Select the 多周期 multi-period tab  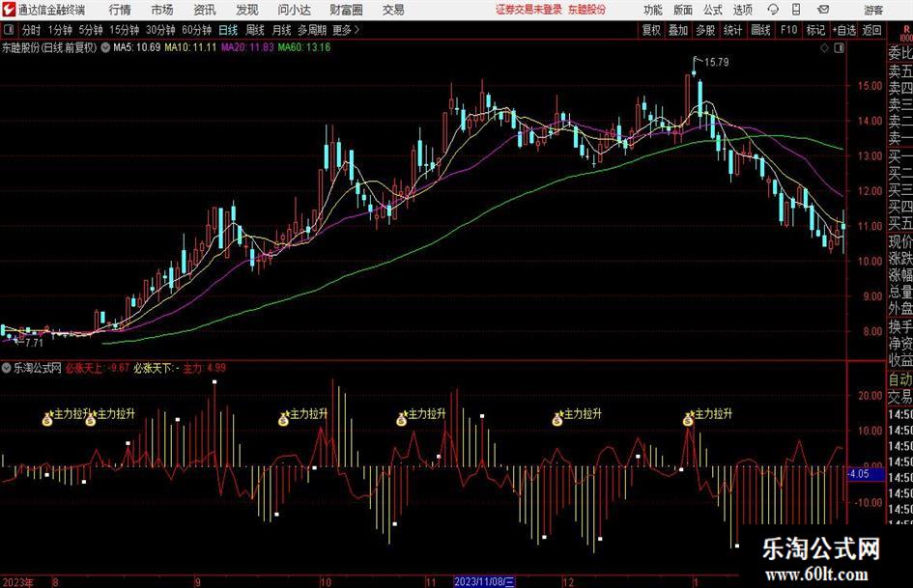(x=312, y=30)
